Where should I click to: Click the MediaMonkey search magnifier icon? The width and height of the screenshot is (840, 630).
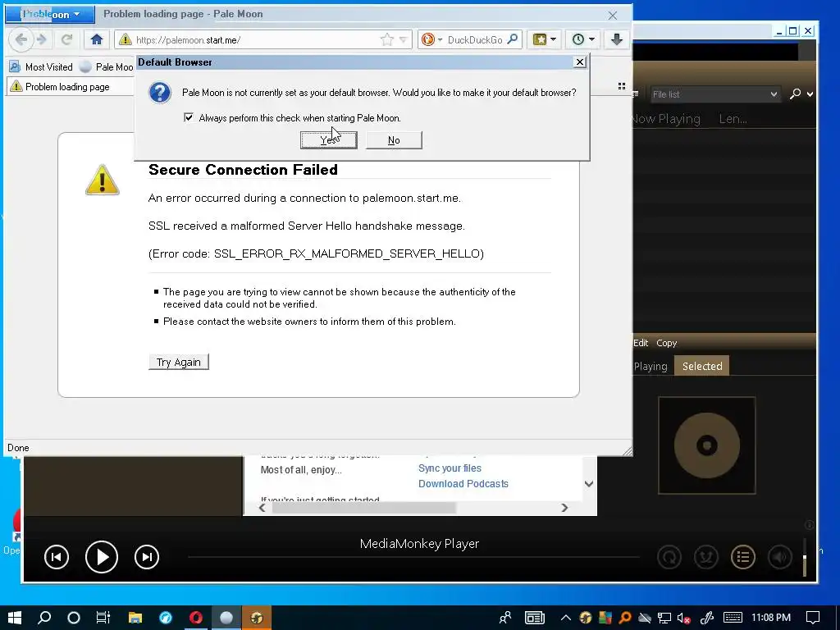tap(796, 94)
